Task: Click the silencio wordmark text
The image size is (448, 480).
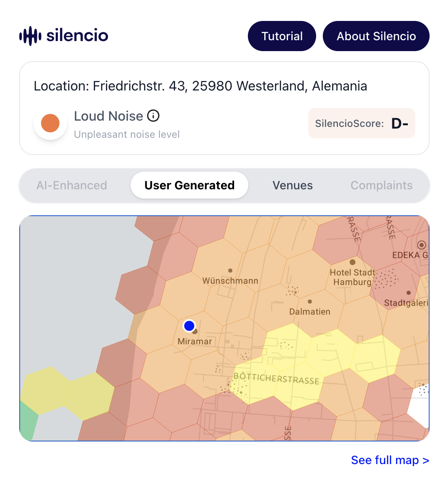Action: tap(77, 36)
